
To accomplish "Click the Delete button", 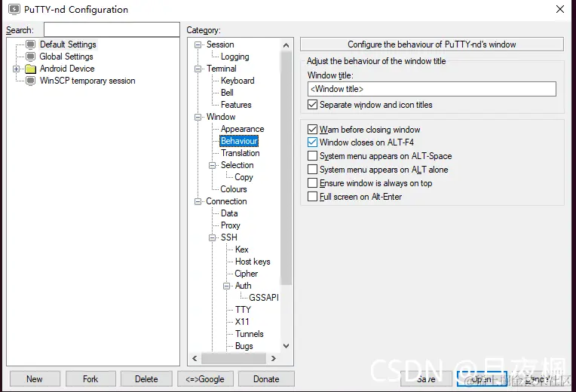I will (x=146, y=378).
